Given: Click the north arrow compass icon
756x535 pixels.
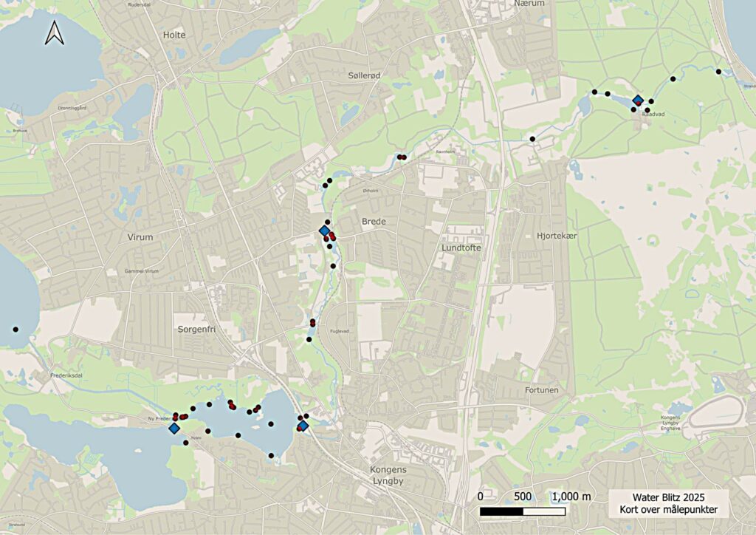Looking at the screenshot, I should click(x=55, y=33).
